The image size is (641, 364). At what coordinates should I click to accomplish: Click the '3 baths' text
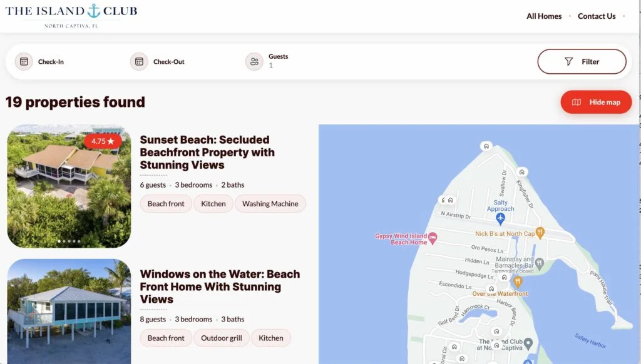point(233,320)
